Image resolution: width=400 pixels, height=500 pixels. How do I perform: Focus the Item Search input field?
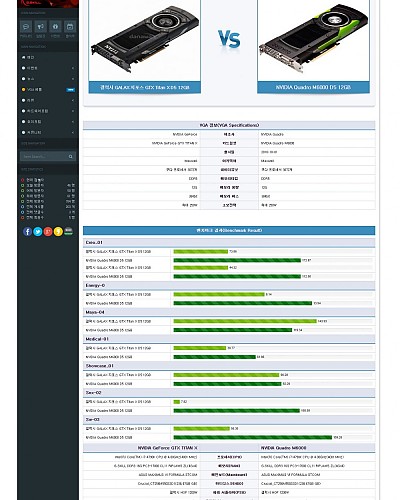48,156
